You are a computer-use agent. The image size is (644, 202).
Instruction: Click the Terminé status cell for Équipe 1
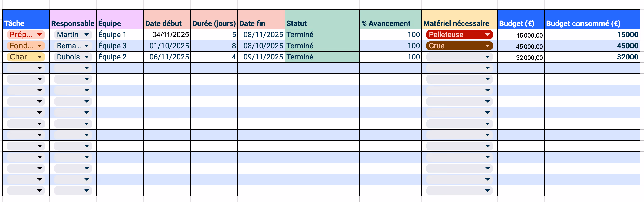[x=322, y=35]
